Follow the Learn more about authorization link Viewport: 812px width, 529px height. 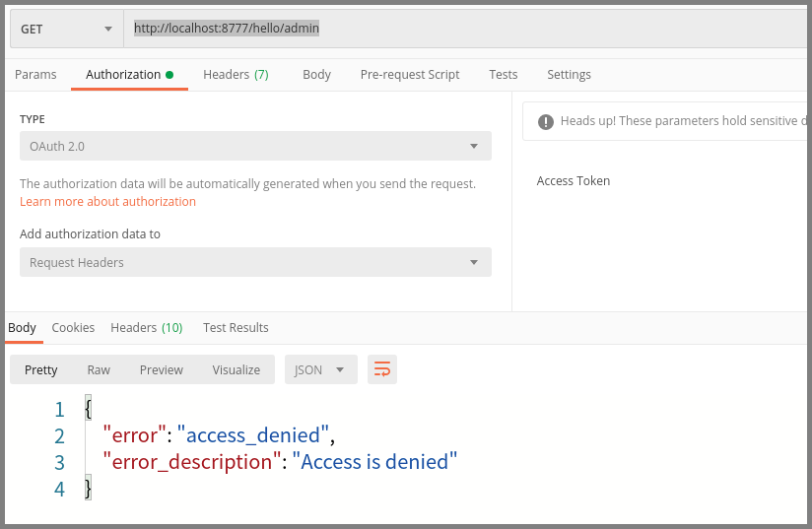point(107,201)
